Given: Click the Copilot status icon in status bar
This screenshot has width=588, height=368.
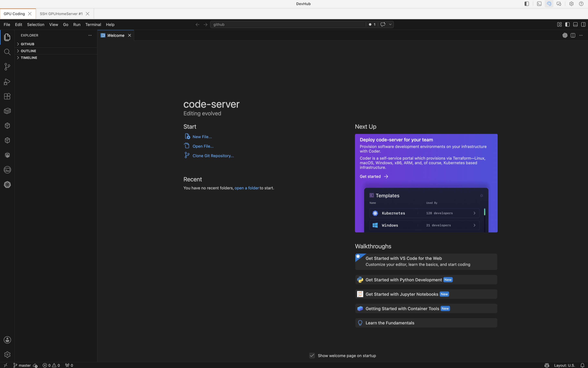Looking at the screenshot, I should click(547, 365).
